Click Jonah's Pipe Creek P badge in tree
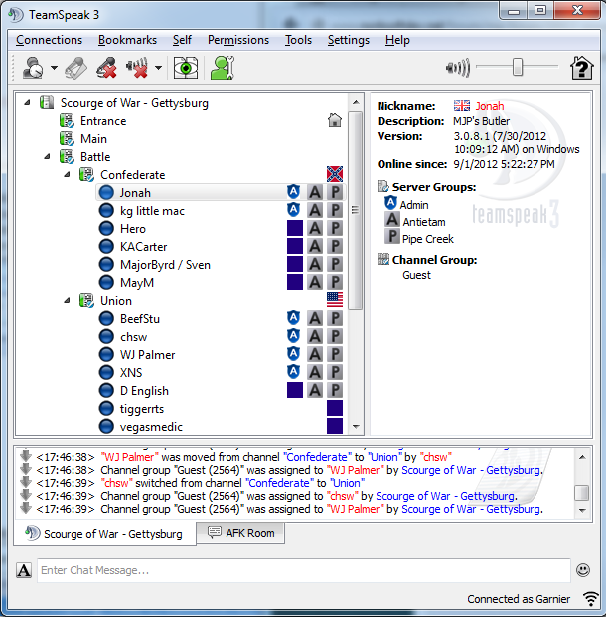Image resolution: width=606 pixels, height=617 pixels. click(335, 192)
